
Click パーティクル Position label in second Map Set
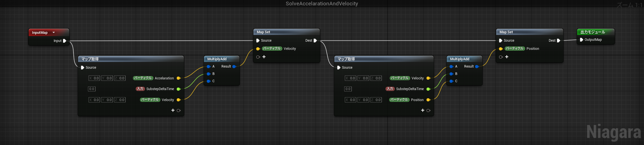(x=522, y=49)
